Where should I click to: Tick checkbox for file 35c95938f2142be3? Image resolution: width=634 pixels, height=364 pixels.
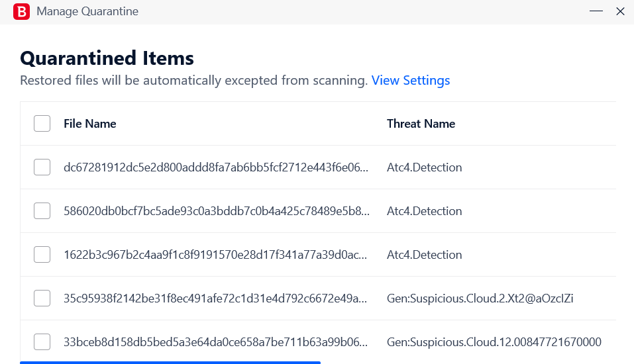pos(42,298)
